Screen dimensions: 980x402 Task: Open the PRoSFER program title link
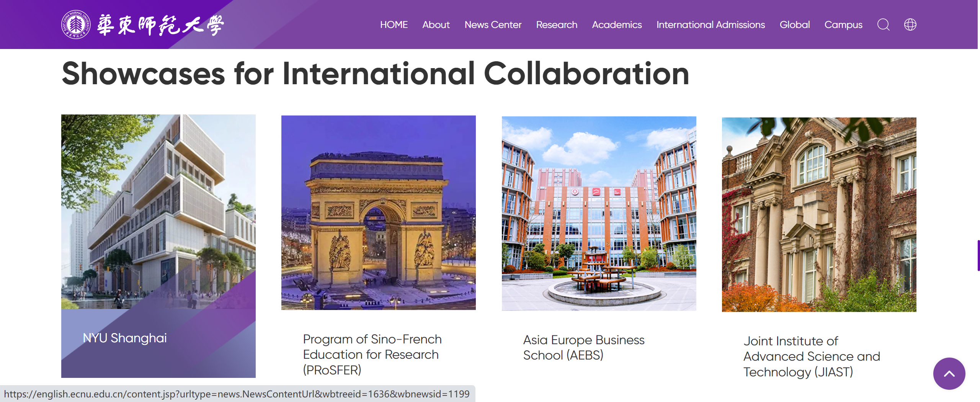click(372, 355)
